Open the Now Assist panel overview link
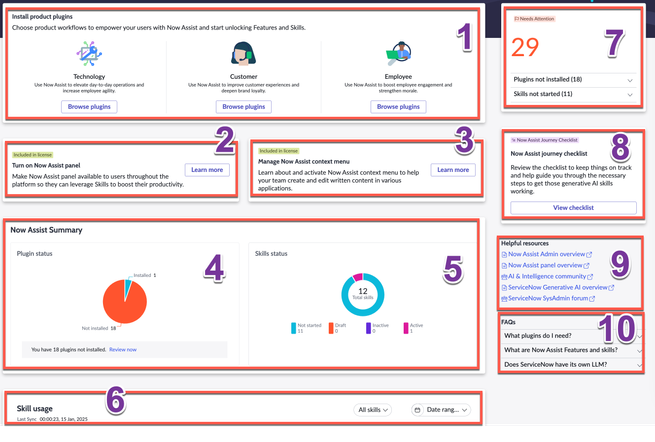The image size is (655, 442). (x=545, y=265)
